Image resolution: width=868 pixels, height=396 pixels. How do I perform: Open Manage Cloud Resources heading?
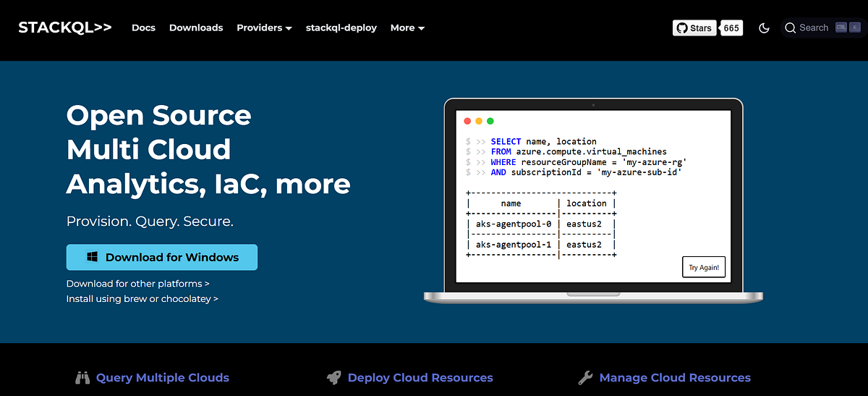[x=675, y=378]
